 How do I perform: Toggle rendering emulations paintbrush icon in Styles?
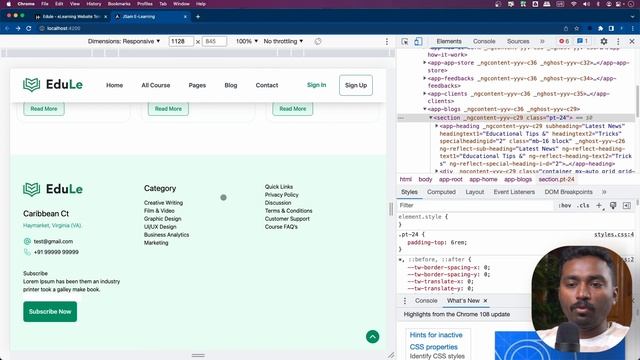(613, 205)
